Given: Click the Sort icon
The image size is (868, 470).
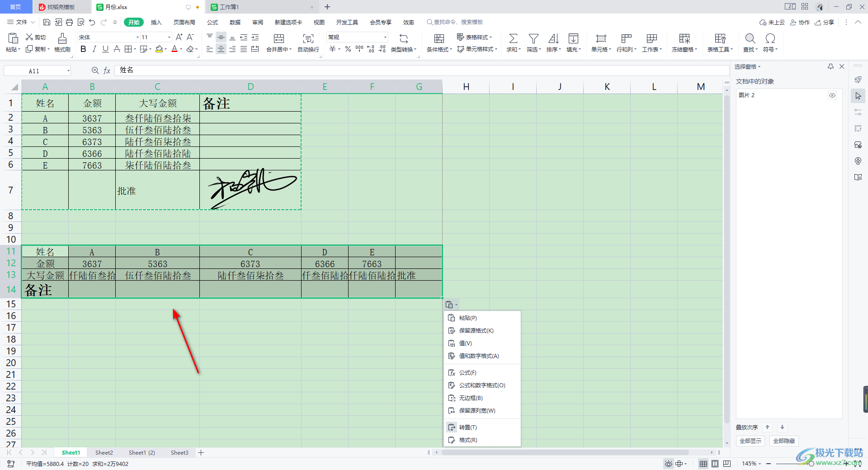Looking at the screenshot, I should [x=553, y=38].
